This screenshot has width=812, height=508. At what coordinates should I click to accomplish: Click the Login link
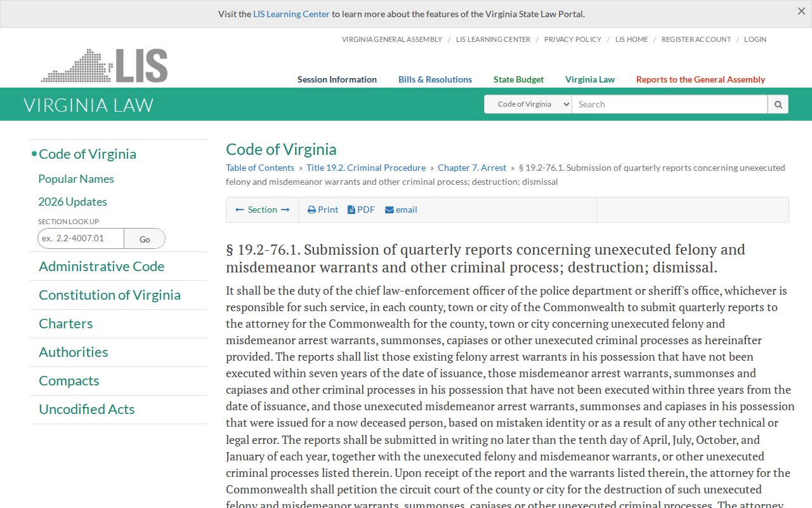(755, 39)
